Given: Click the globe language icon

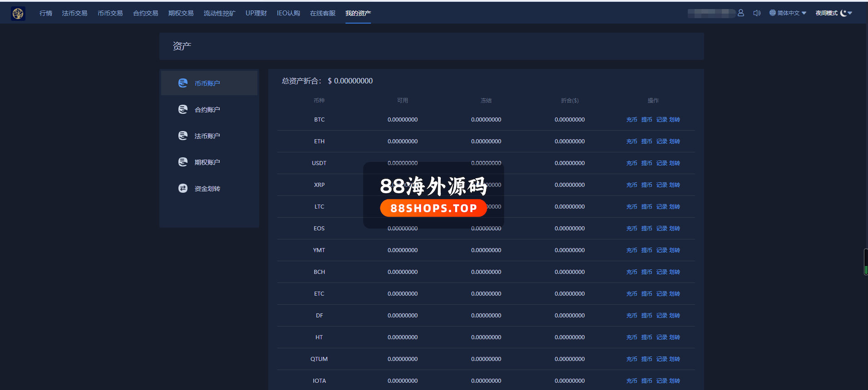Looking at the screenshot, I should [x=773, y=13].
